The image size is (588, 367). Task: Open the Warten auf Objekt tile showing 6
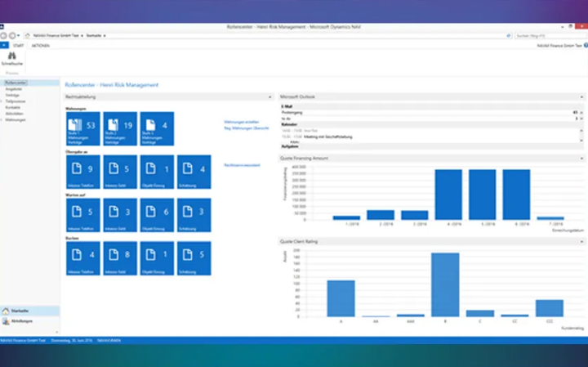(157, 215)
